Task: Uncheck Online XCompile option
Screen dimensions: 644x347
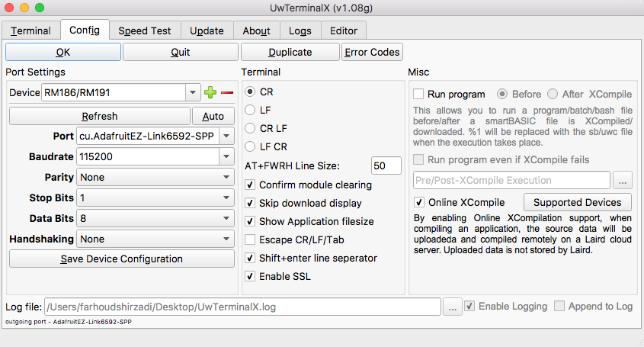Action: coord(418,203)
